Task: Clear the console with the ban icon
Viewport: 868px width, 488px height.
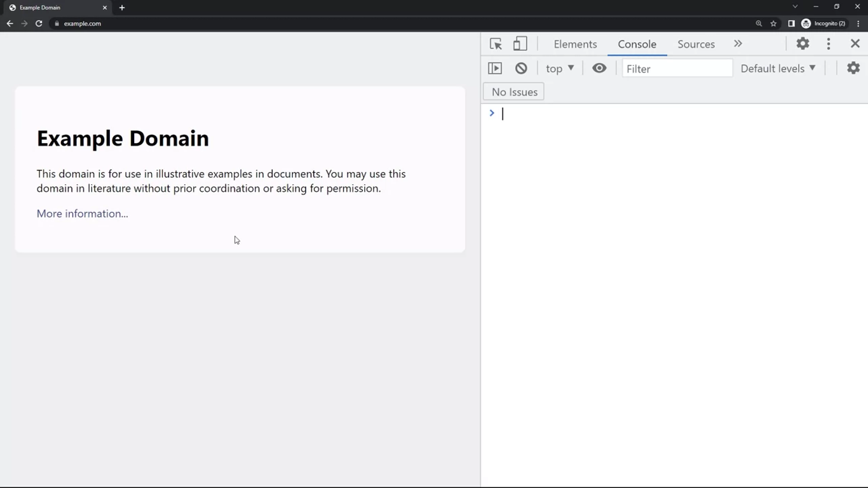Action: coord(521,69)
